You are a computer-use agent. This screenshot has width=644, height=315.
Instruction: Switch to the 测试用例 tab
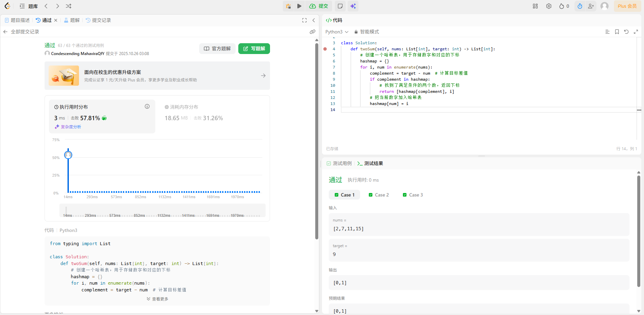click(339, 163)
